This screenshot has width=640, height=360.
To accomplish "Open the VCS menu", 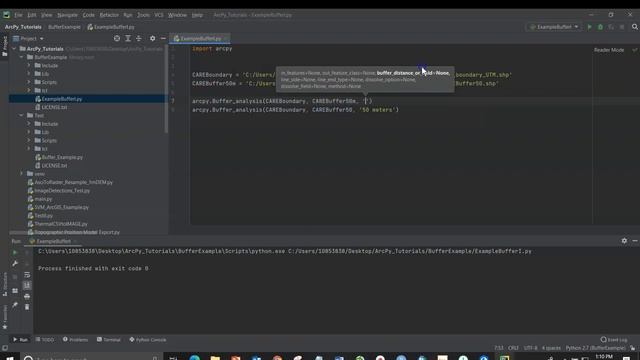I will pos(159,15).
